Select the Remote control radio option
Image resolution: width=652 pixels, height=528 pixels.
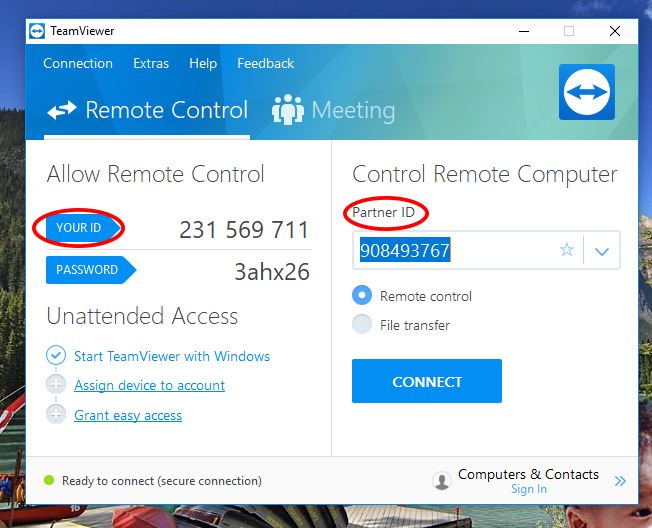362,295
